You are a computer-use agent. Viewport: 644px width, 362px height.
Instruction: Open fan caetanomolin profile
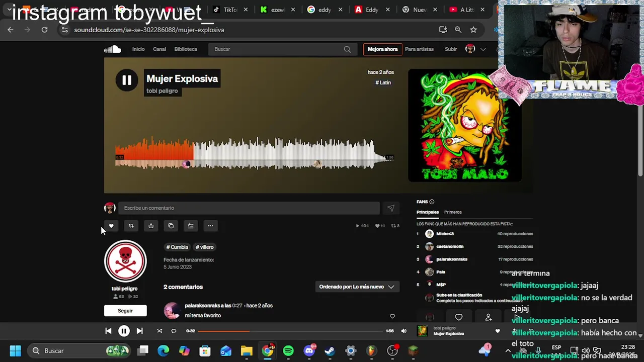click(450, 246)
